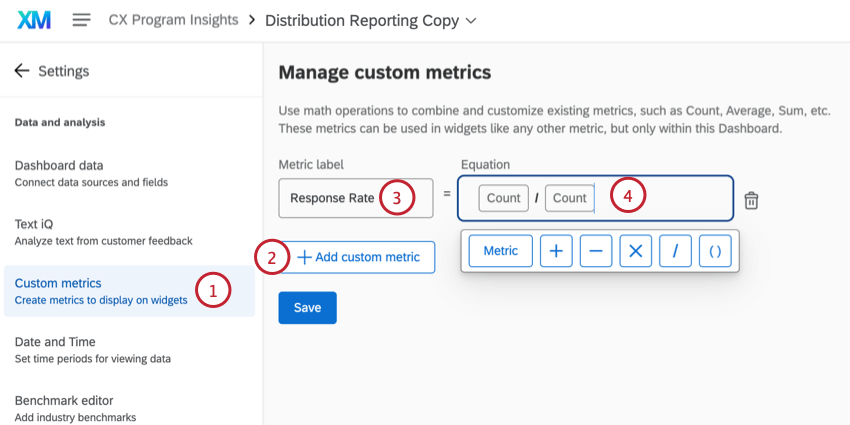This screenshot has width=850, height=425.
Task: Open the Benchmark editor section
Action: point(75,407)
